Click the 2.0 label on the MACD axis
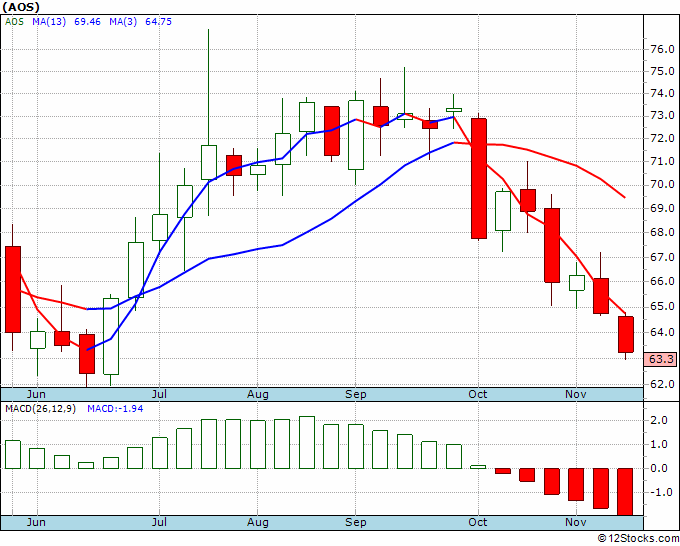680x546 pixels. [x=658, y=420]
